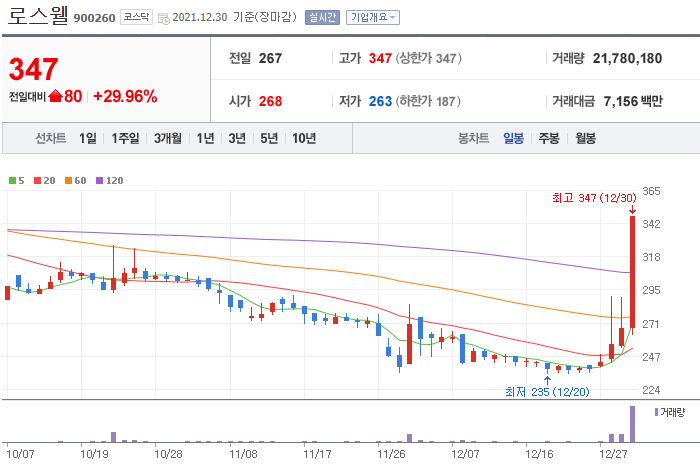Click the 코스닥 market badge
This screenshot has height=468, width=700.
pyautogui.click(x=136, y=17)
